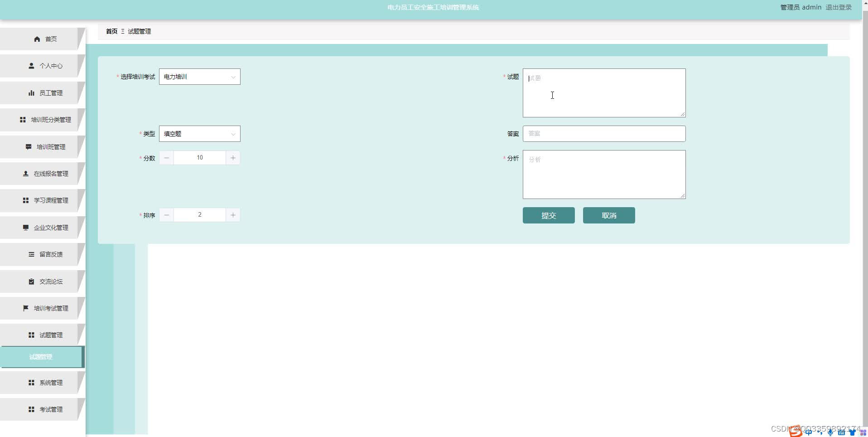Click the 分数 number field showing 10
Viewport: 868px width, 437px height.
200,158
